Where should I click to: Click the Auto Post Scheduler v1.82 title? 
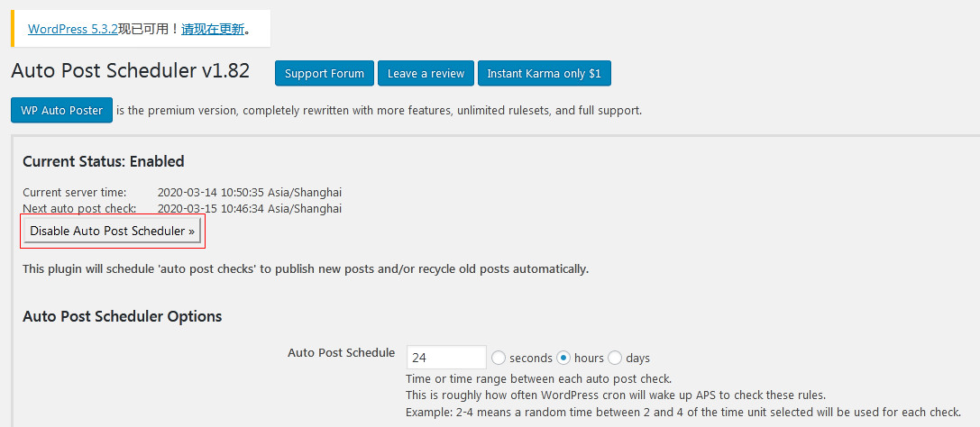(x=130, y=71)
